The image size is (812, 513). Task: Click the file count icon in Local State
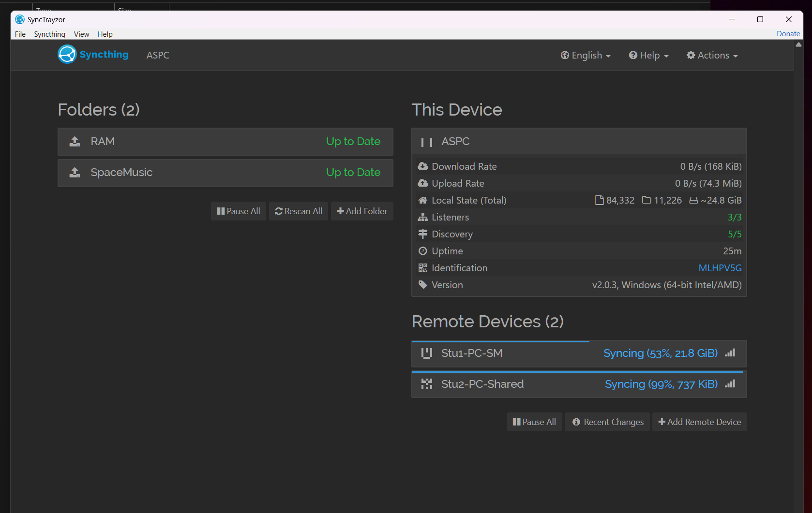coord(600,200)
